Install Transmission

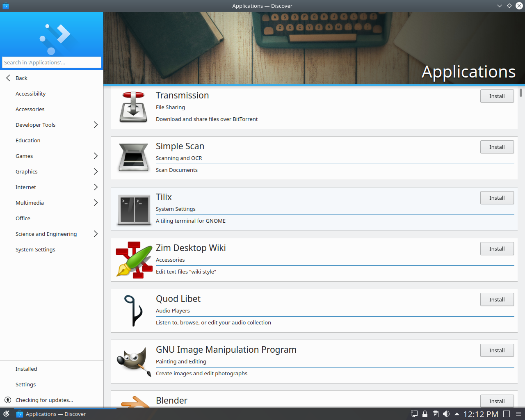coord(497,96)
